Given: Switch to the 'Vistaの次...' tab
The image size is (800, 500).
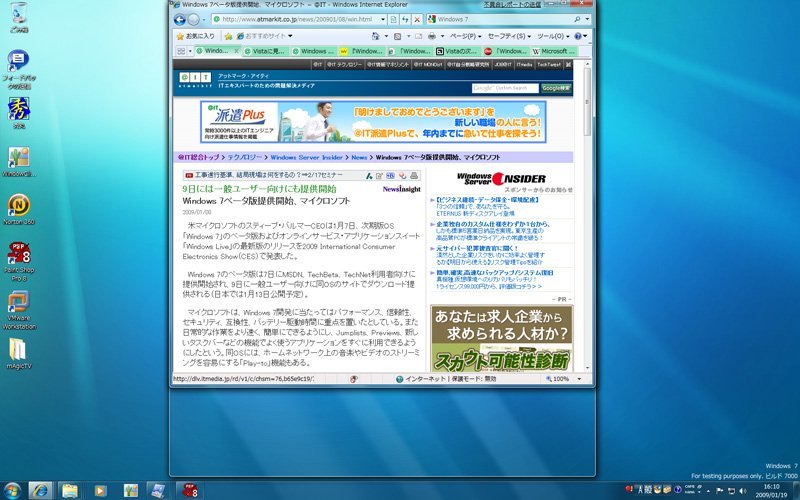Looking at the screenshot, I should tap(457, 51).
